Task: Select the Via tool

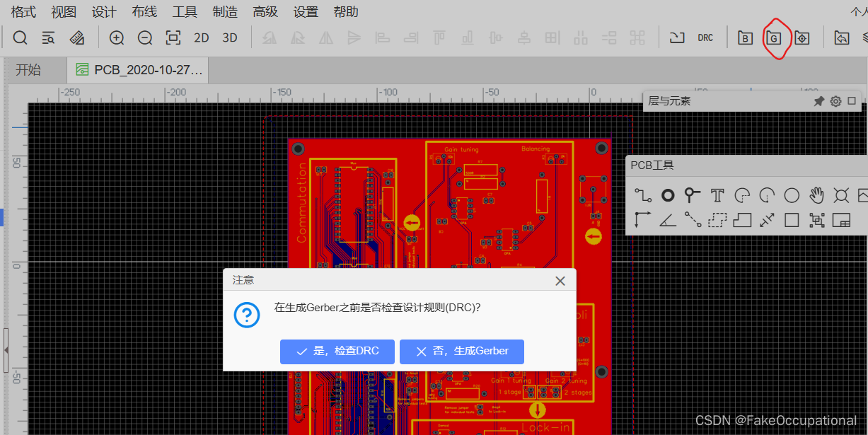Action: pyautogui.click(x=691, y=195)
